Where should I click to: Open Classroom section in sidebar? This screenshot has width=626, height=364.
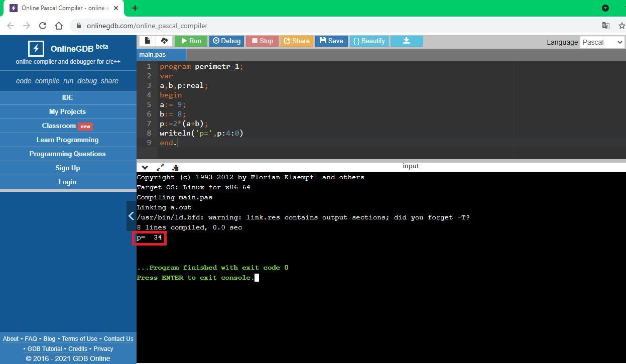(68, 126)
